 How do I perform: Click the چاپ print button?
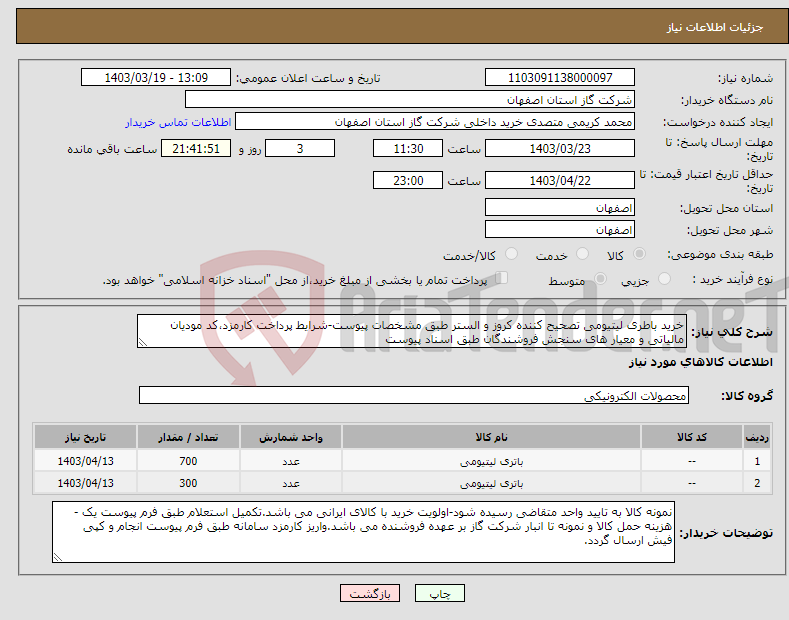(x=440, y=593)
